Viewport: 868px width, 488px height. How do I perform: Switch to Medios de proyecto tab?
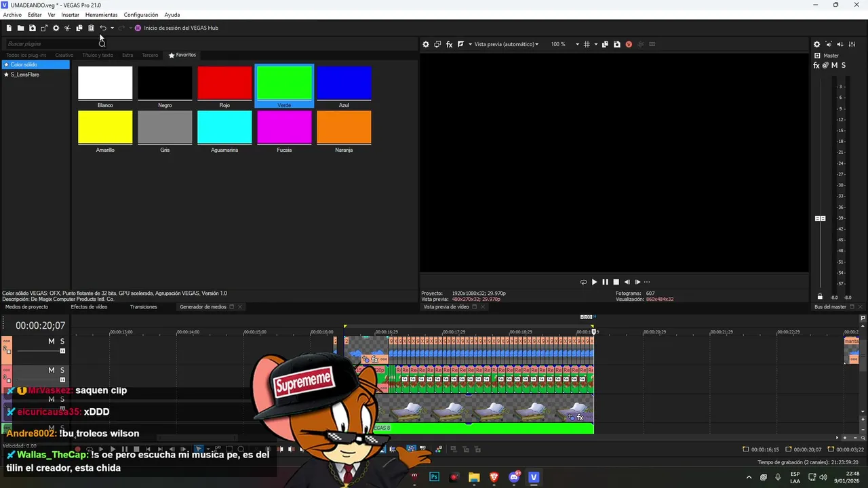[x=26, y=307]
